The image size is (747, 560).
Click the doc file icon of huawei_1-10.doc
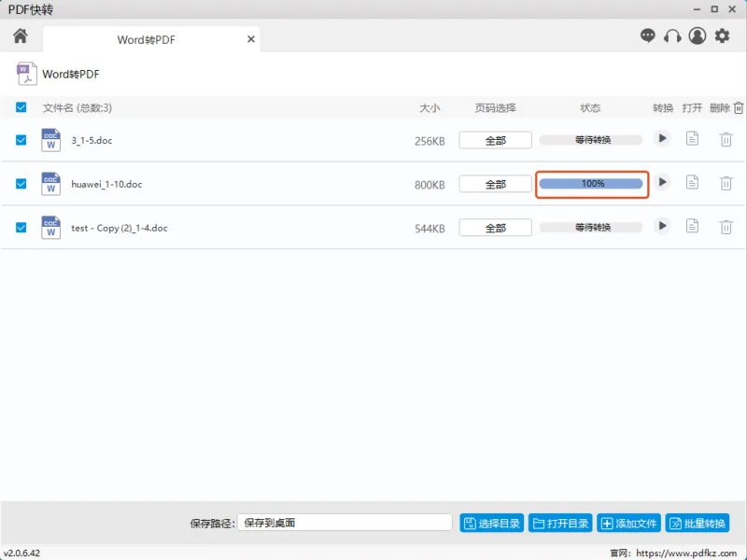pos(51,184)
